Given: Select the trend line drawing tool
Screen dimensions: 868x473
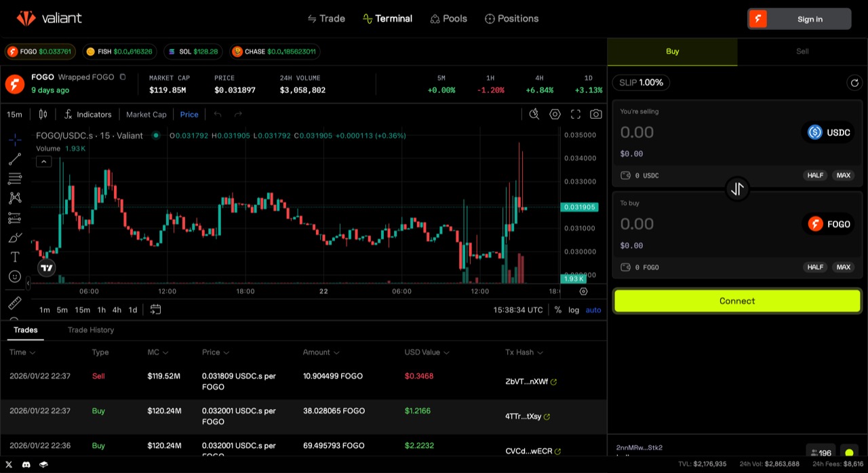Looking at the screenshot, I should (x=14, y=159).
